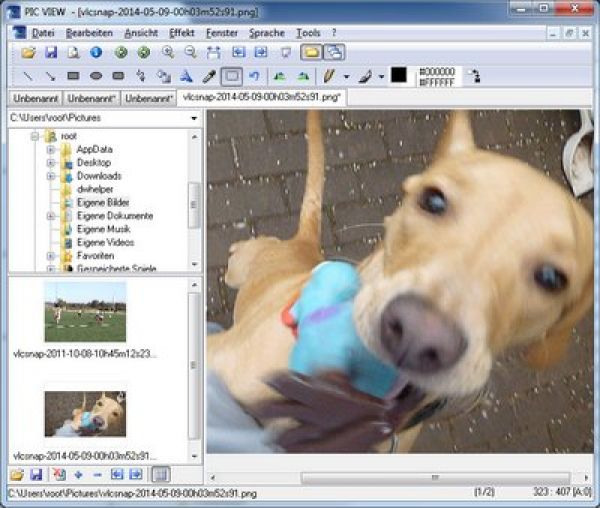600x508 pixels.
Task: Open the Effekt menu
Action: coord(182,32)
